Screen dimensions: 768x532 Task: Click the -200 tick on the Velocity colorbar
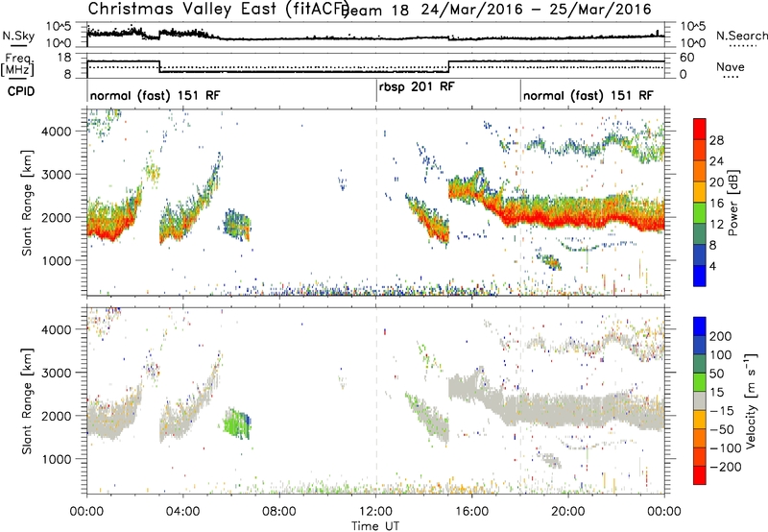[726, 467]
